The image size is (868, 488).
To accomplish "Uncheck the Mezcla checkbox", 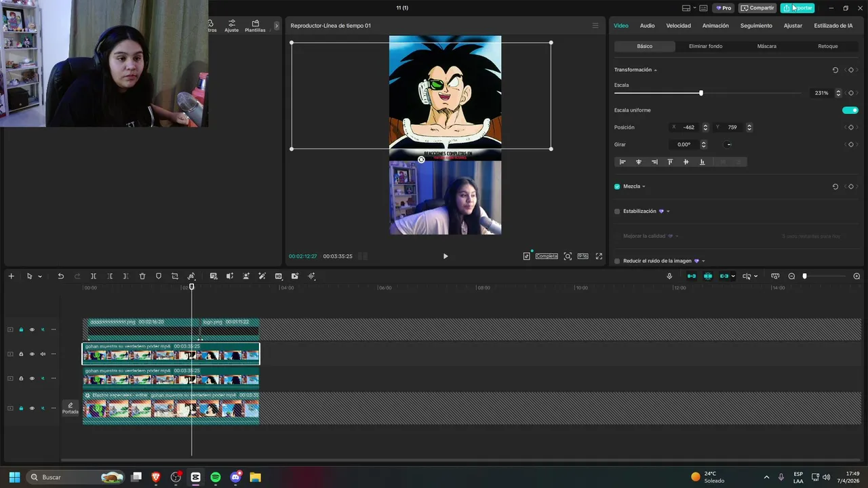I will (617, 186).
